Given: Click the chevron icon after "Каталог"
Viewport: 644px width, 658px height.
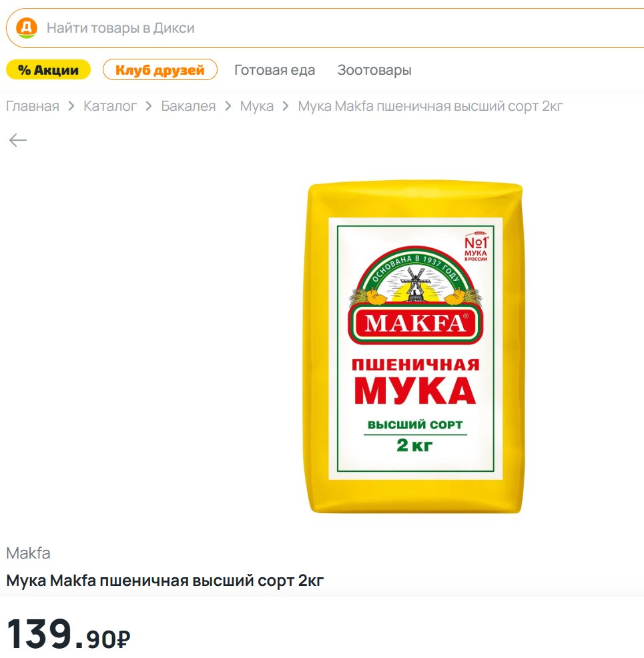Looking at the screenshot, I should pos(149,106).
